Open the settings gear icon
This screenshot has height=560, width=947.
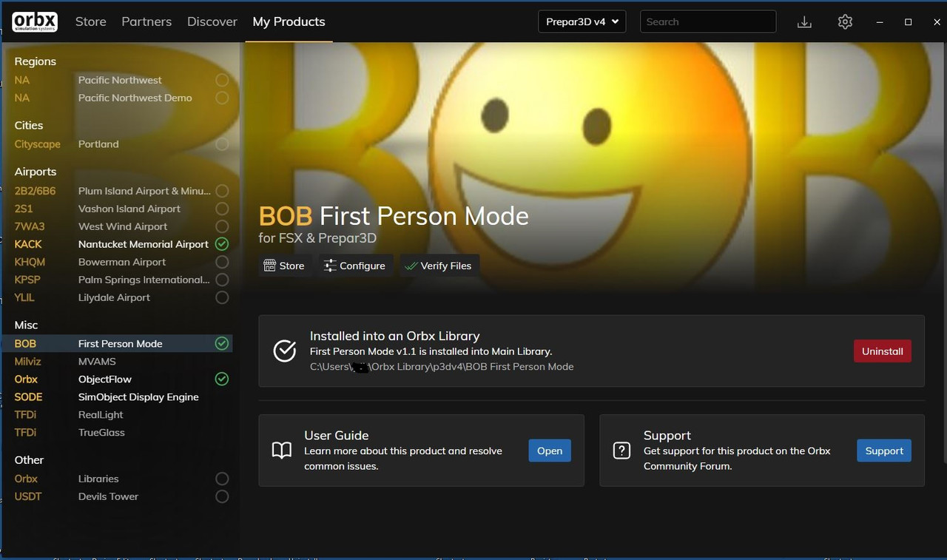[x=845, y=22]
